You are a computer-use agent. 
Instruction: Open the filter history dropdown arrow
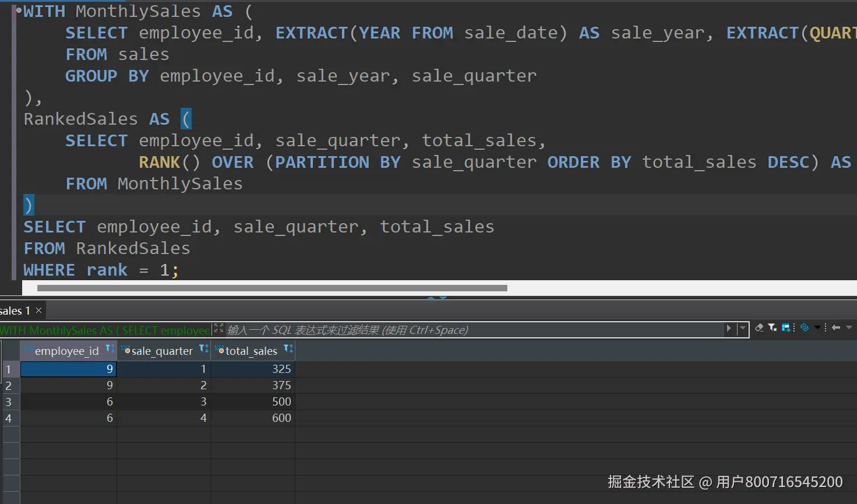pos(742,329)
